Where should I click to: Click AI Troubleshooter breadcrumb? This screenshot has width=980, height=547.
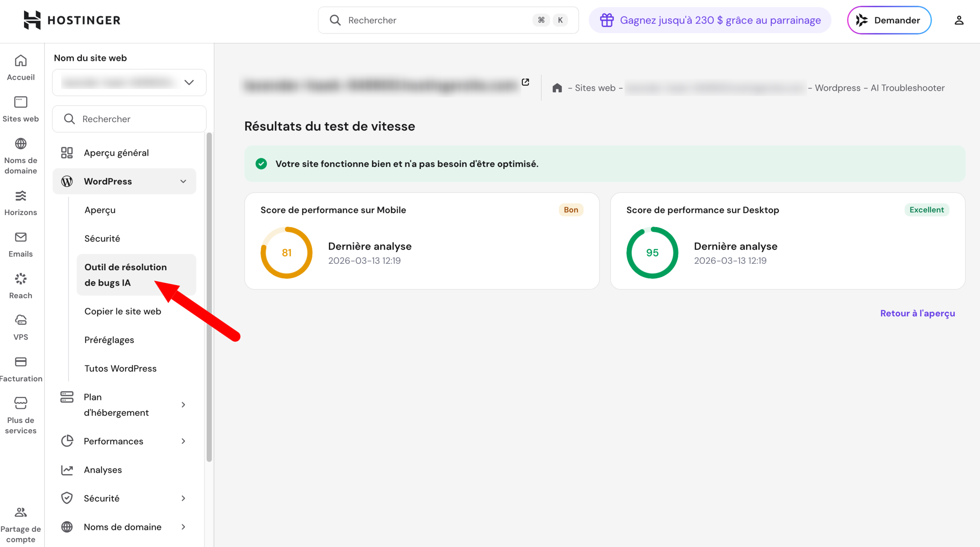pyautogui.click(x=908, y=88)
